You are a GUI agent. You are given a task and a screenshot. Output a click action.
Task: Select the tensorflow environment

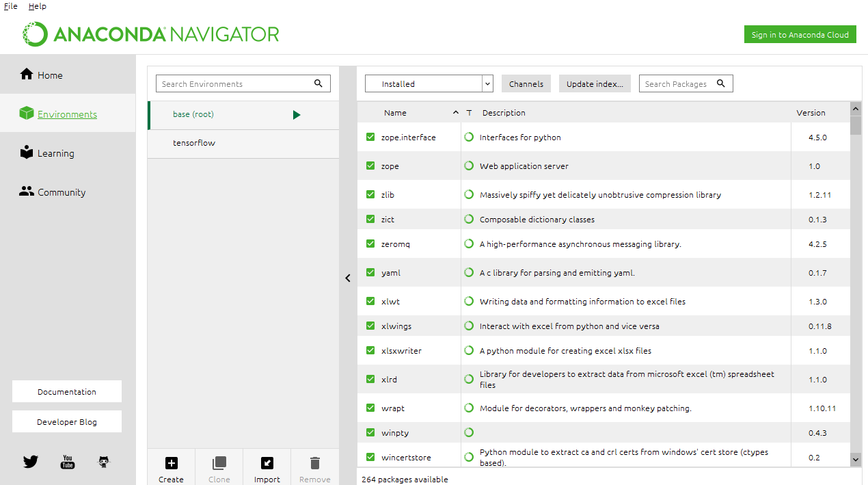tap(243, 144)
